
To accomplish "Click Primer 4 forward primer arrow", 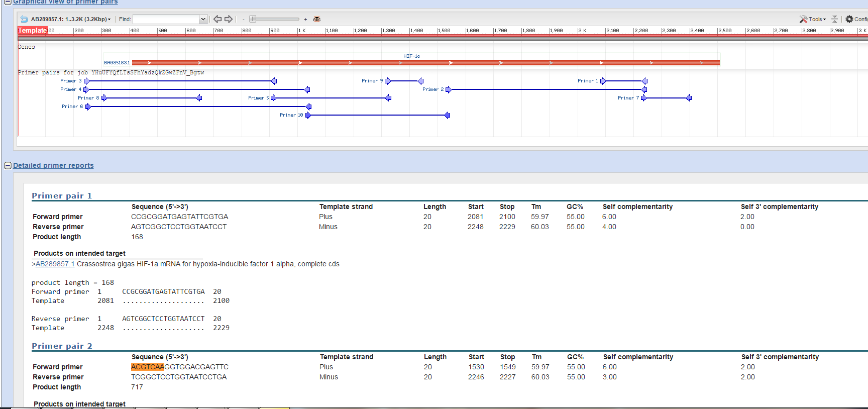I will pos(86,89).
